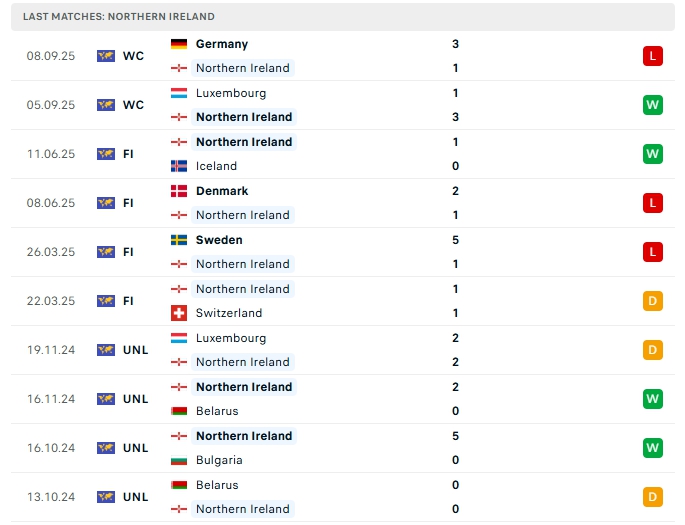Click the Bulgaria flag icon
Screen dimensions: 685x525
(x=179, y=460)
